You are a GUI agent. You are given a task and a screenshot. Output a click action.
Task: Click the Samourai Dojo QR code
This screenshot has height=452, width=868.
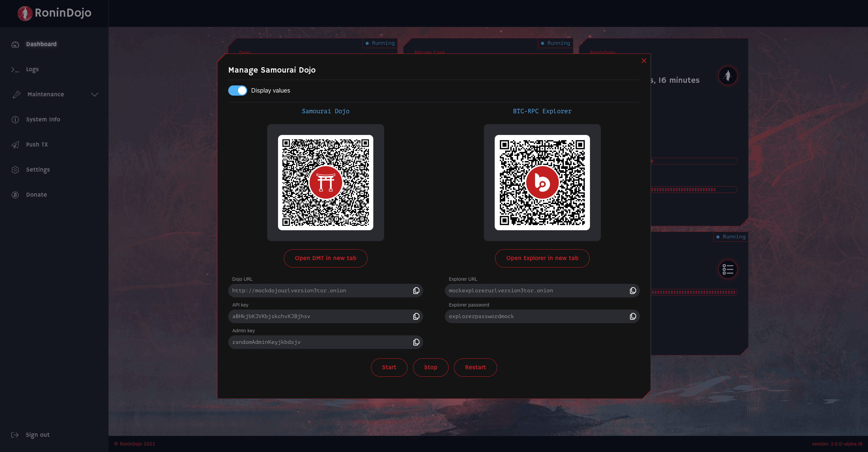coord(325,182)
